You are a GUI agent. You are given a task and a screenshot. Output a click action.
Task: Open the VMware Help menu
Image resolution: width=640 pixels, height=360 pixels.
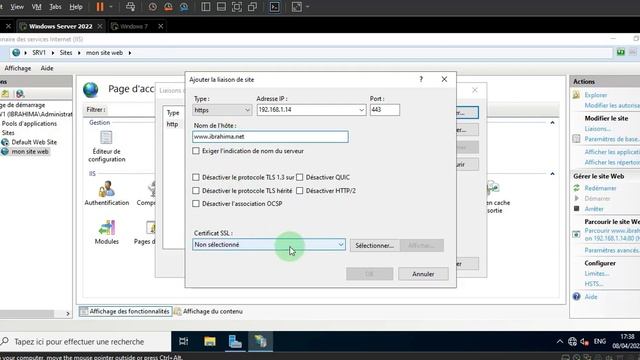click(76, 7)
